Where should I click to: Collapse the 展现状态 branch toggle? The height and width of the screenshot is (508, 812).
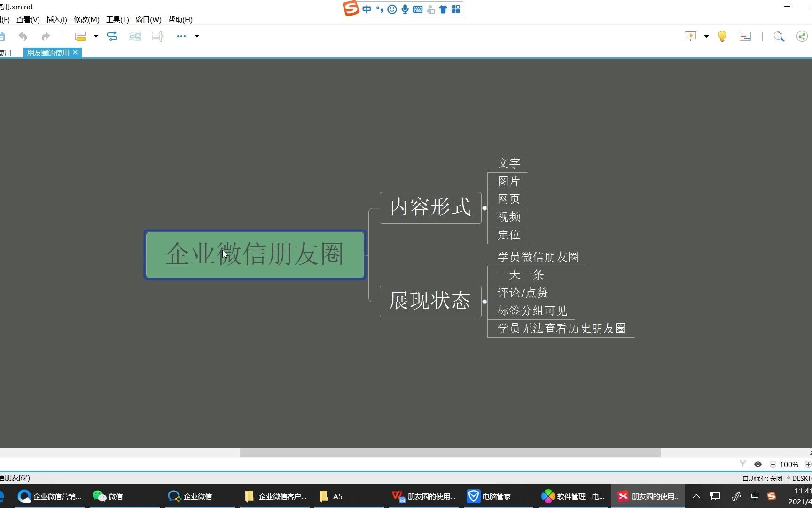click(484, 302)
